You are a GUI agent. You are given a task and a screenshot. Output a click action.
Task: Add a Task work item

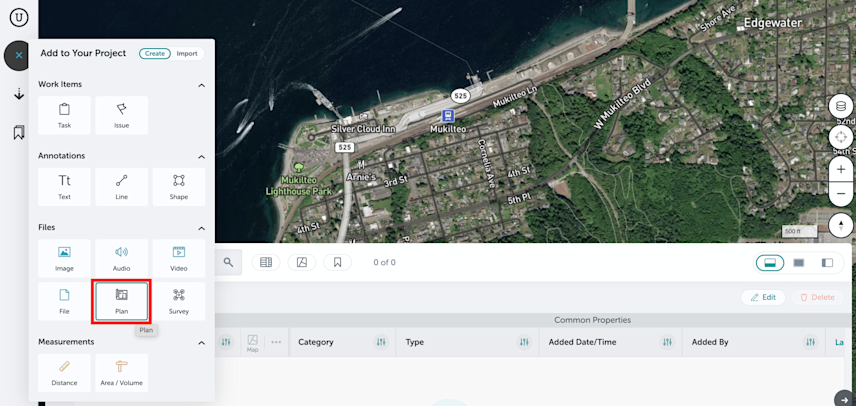click(x=64, y=115)
